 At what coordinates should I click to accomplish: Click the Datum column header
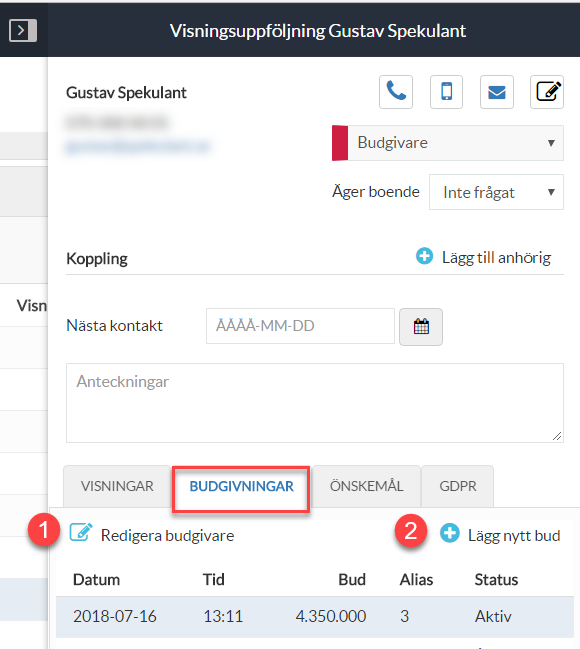(96, 579)
